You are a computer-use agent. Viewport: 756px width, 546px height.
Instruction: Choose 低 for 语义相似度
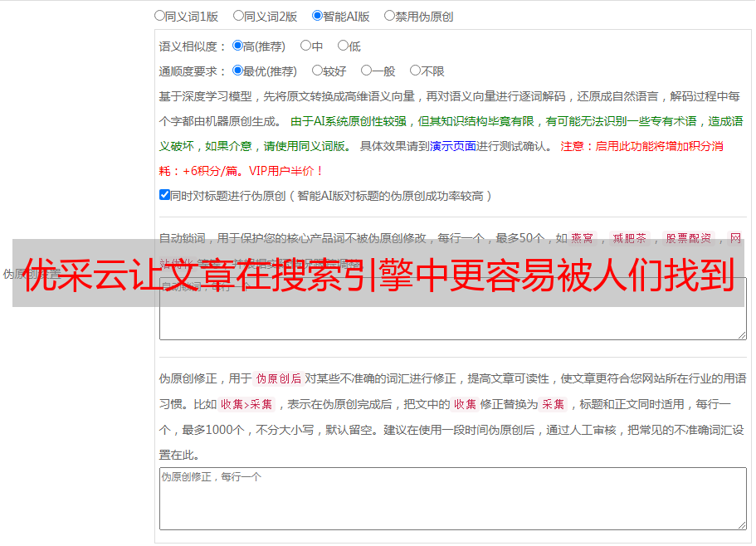(x=343, y=46)
